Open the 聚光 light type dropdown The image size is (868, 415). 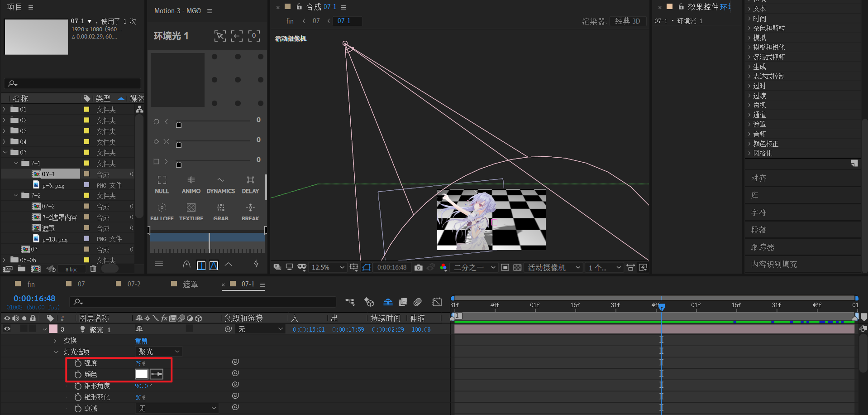(x=159, y=352)
